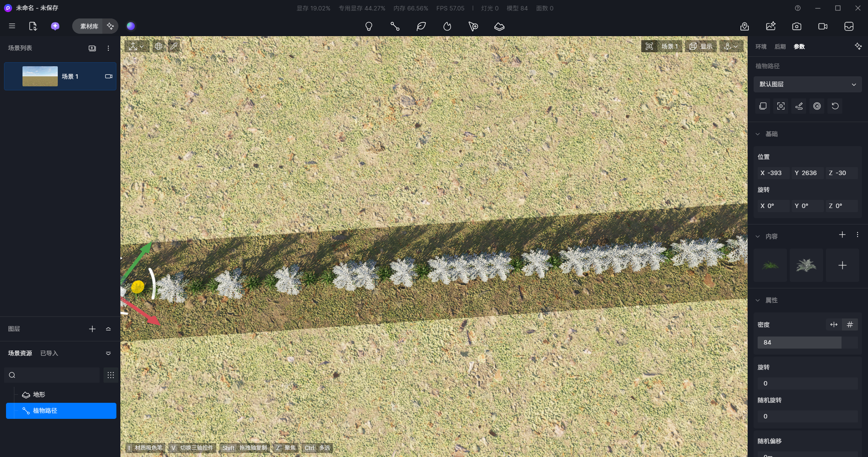Viewport: 868px width, 457px height.
Task: Collapse the 属性 section
Action: click(x=758, y=300)
